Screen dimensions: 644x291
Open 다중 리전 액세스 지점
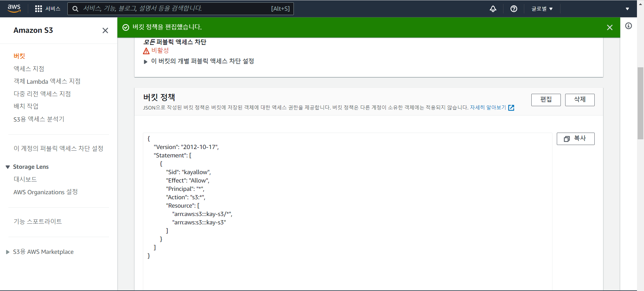point(42,94)
